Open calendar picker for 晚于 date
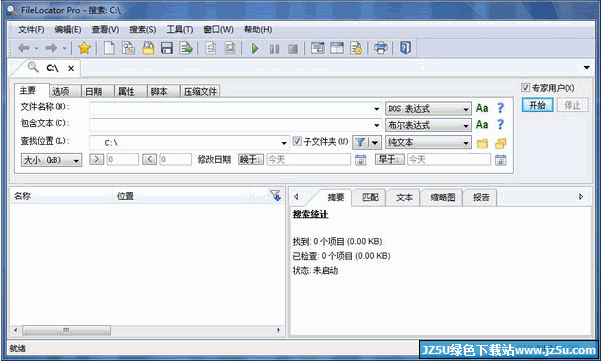The width and height of the screenshot is (602, 362). [x=361, y=160]
